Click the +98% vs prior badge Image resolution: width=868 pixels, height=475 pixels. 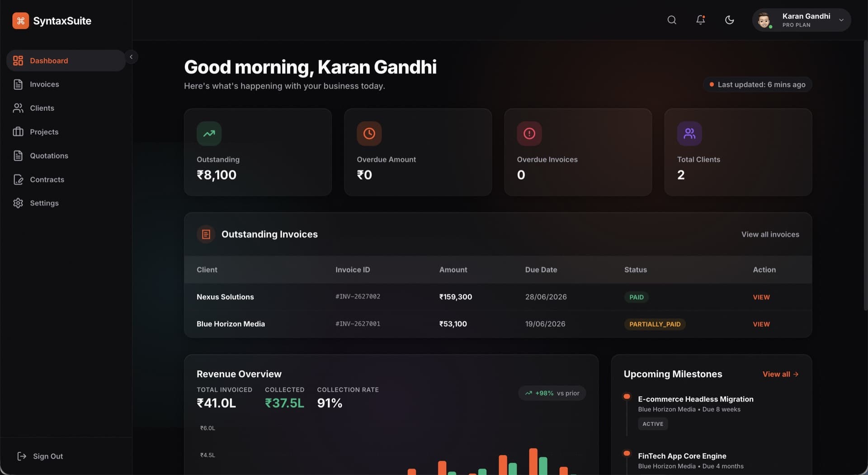click(552, 393)
